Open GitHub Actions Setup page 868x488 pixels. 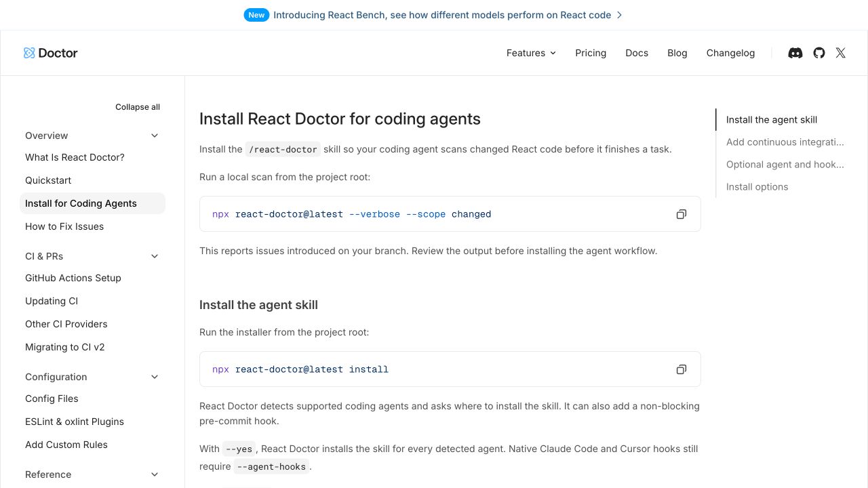click(x=92, y=278)
